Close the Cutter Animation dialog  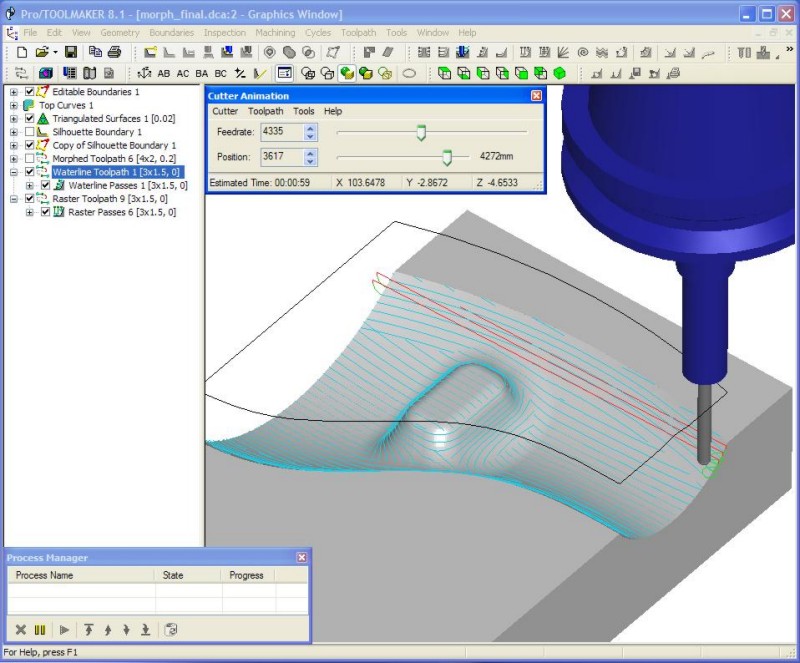[536, 95]
